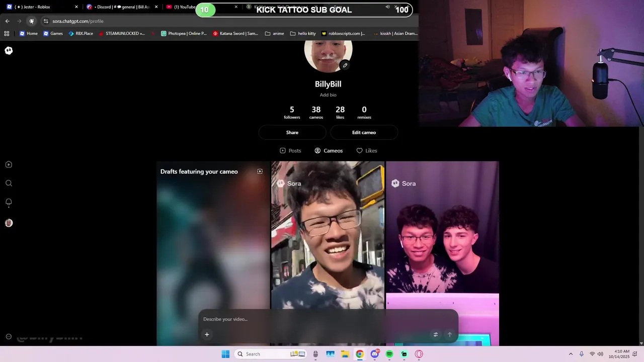Select the Posts profile tab

click(290, 151)
